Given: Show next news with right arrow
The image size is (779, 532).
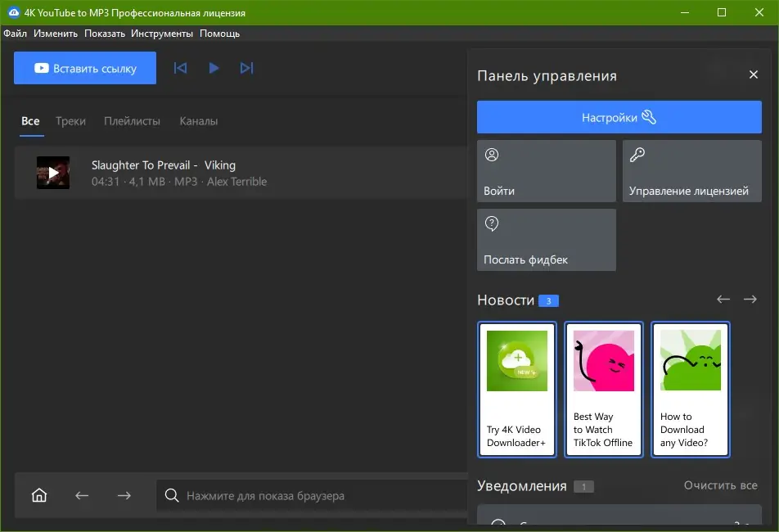Looking at the screenshot, I should [x=750, y=299].
